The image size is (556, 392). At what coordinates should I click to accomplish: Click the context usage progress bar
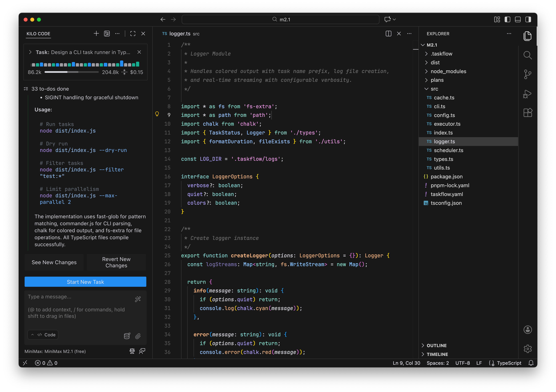tap(71, 72)
